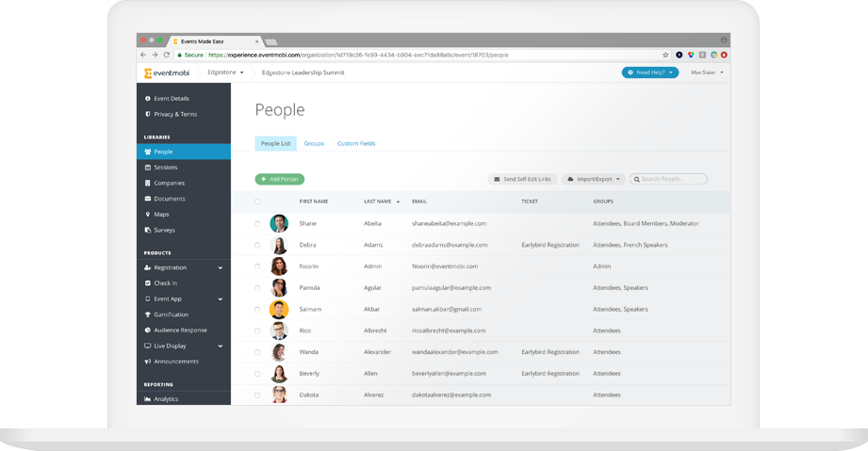Click email shaneabeita@example.com
Viewport: 868px width, 451px height.
point(449,223)
